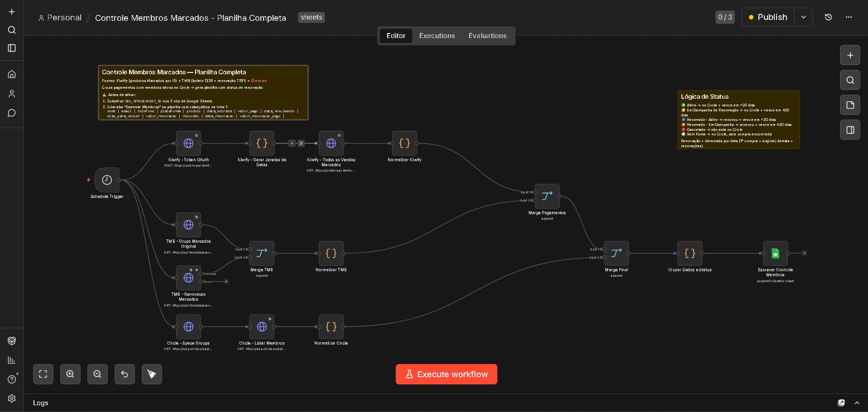Edit workflow name Controle Membros Marcados
The image size is (868, 412).
(191, 18)
